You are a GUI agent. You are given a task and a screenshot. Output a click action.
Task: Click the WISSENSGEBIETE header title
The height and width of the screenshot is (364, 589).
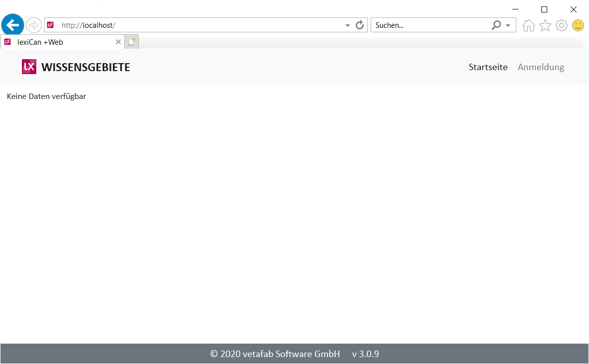click(86, 67)
